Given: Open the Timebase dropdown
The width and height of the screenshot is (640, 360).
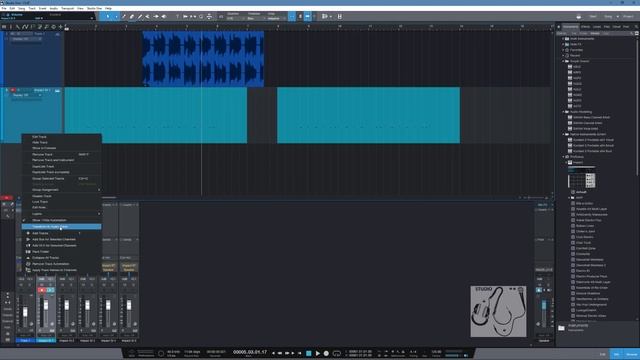Looking at the screenshot, I should click(x=256, y=18).
